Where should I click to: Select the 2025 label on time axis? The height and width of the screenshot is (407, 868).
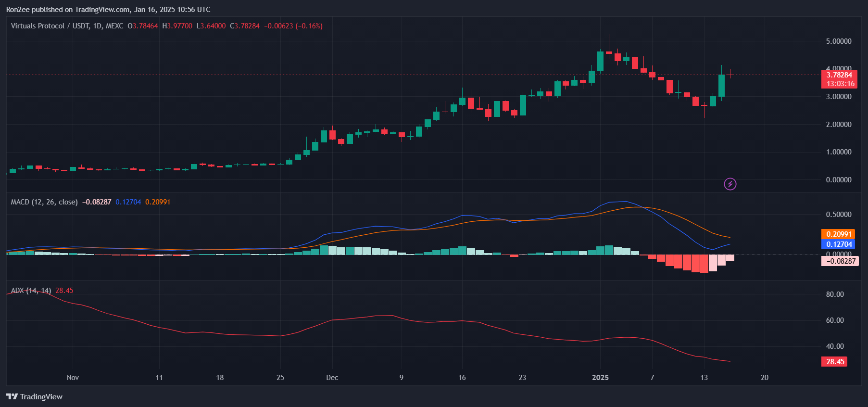click(x=600, y=378)
